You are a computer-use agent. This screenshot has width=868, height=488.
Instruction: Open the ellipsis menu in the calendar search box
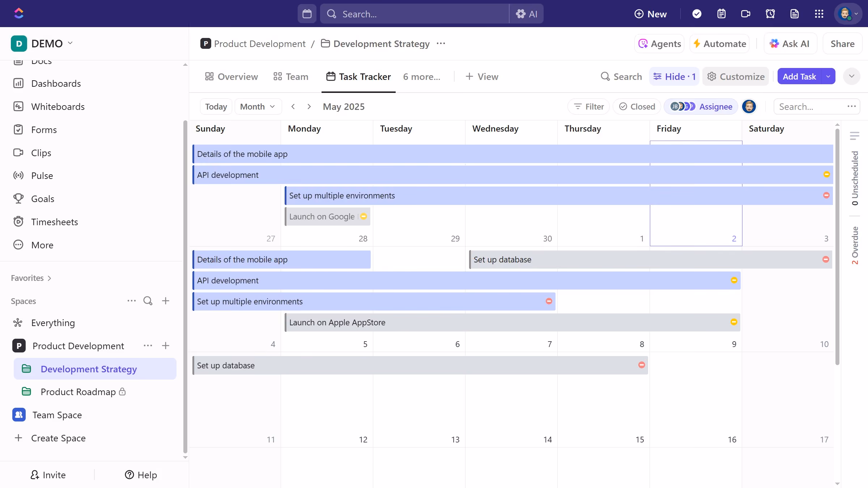851,106
